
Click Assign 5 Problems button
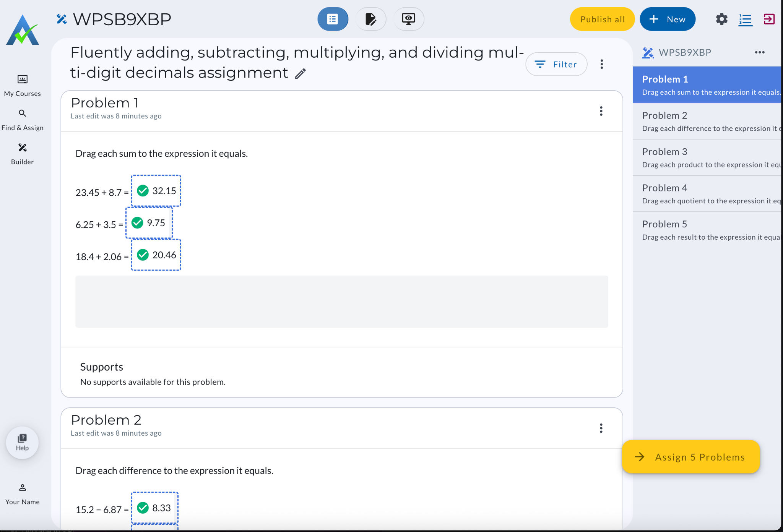coord(690,457)
